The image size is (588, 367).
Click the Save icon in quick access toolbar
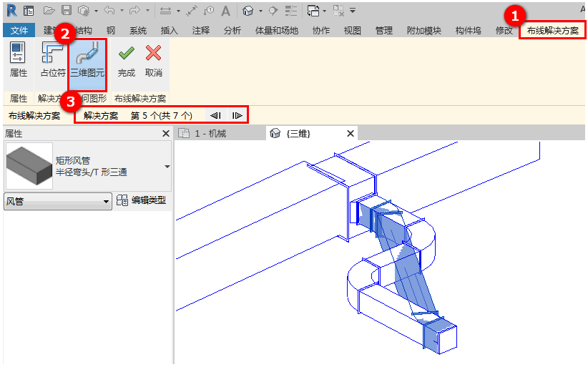pos(66,11)
